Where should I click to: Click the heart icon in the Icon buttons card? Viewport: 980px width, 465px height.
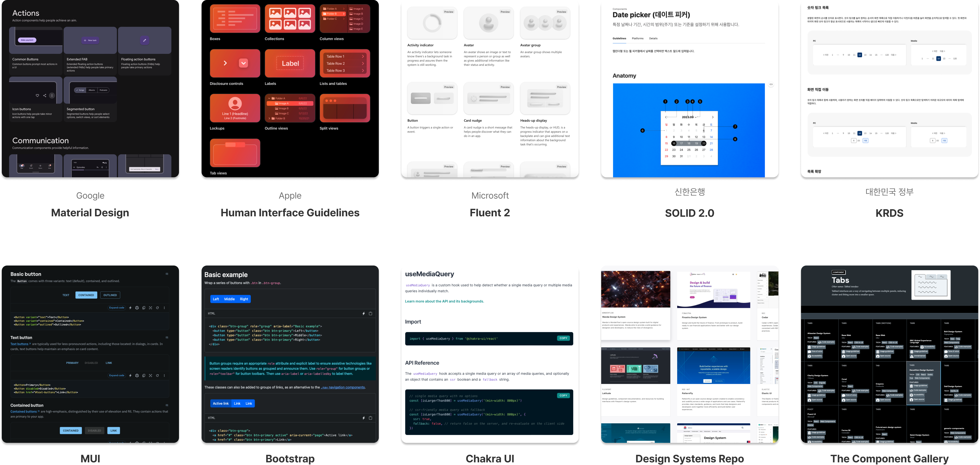37,96
